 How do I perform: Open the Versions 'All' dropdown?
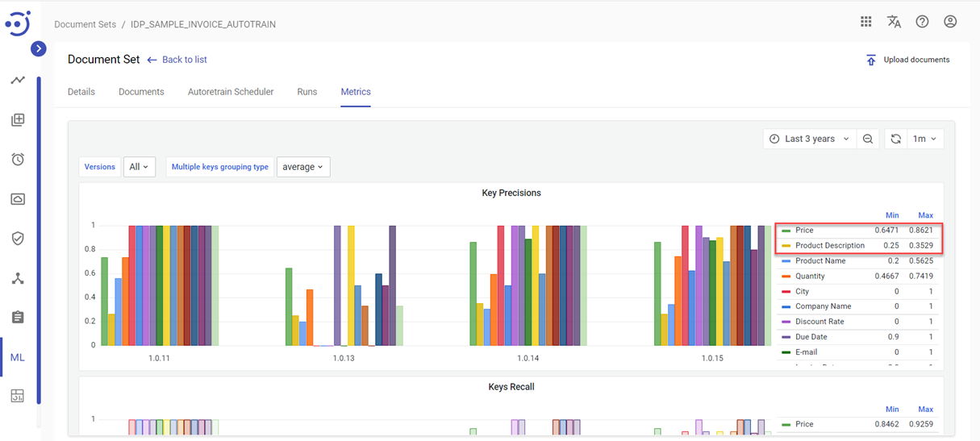pos(139,167)
